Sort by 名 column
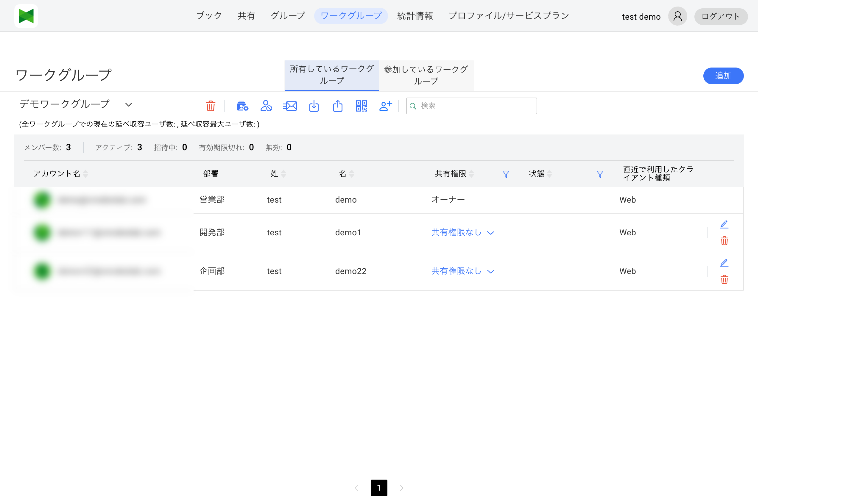Viewport: 857px width, 504px height. 352,174
